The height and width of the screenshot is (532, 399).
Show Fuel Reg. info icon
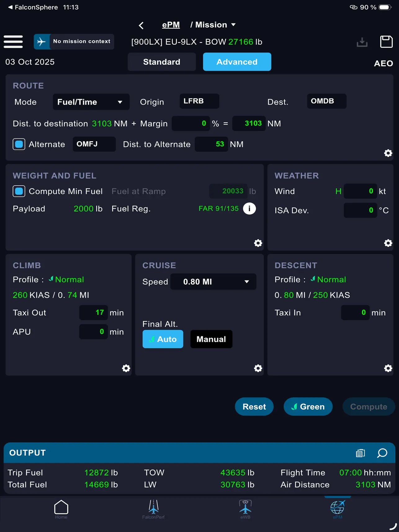point(249,209)
